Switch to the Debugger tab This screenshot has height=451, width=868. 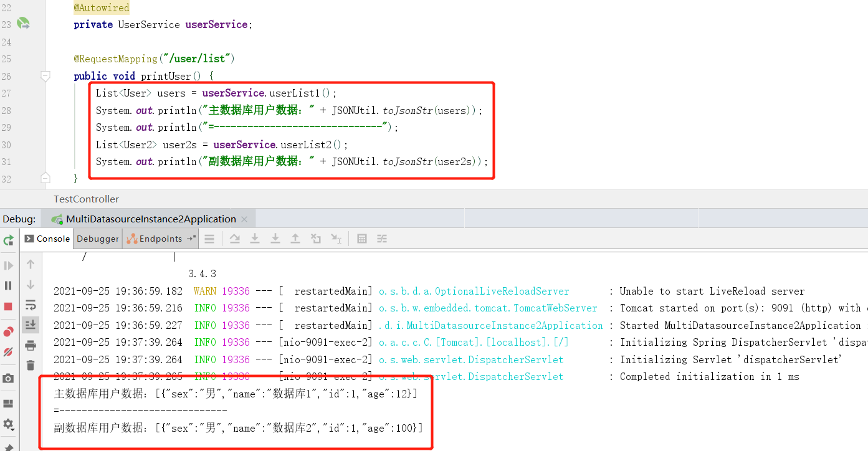[98, 239]
